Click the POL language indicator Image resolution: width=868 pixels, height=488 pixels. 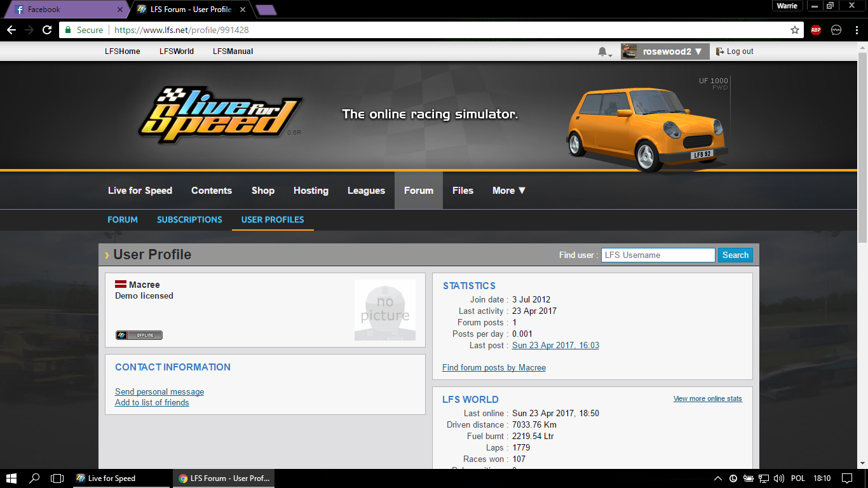click(797, 478)
